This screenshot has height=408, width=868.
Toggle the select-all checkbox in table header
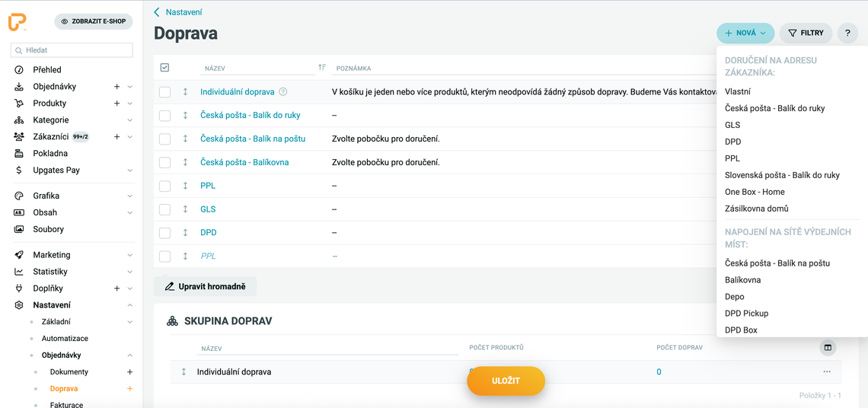(x=164, y=68)
